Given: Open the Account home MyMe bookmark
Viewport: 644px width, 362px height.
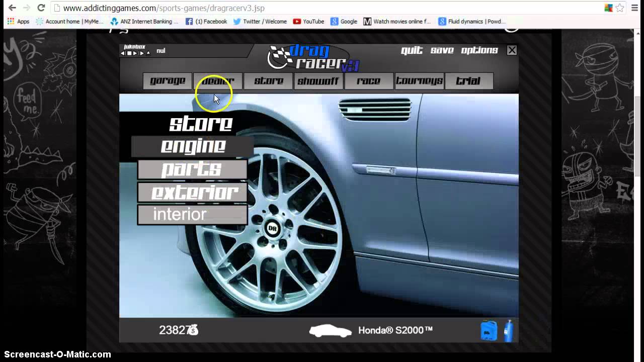Looking at the screenshot, I should pyautogui.click(x=69, y=22).
